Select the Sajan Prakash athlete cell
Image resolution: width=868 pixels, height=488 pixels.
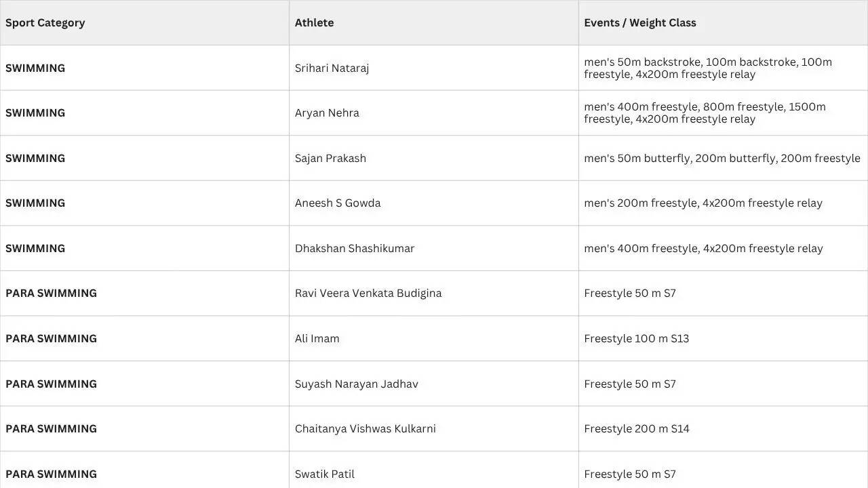434,158
